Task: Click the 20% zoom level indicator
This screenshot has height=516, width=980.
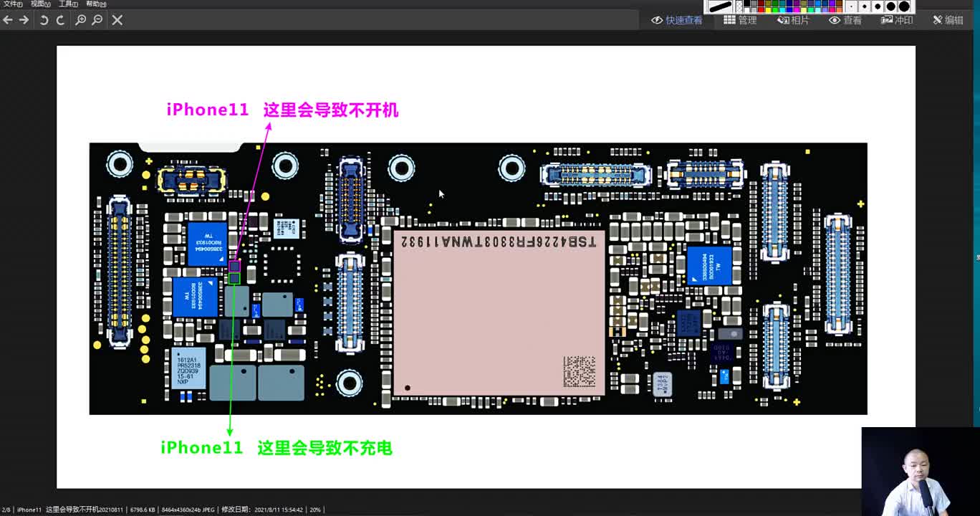Action: tap(314, 510)
